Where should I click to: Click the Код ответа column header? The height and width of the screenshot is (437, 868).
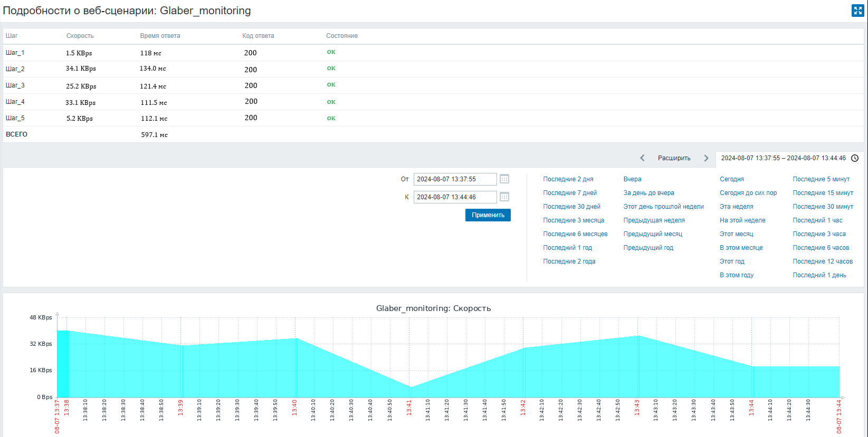tap(258, 36)
